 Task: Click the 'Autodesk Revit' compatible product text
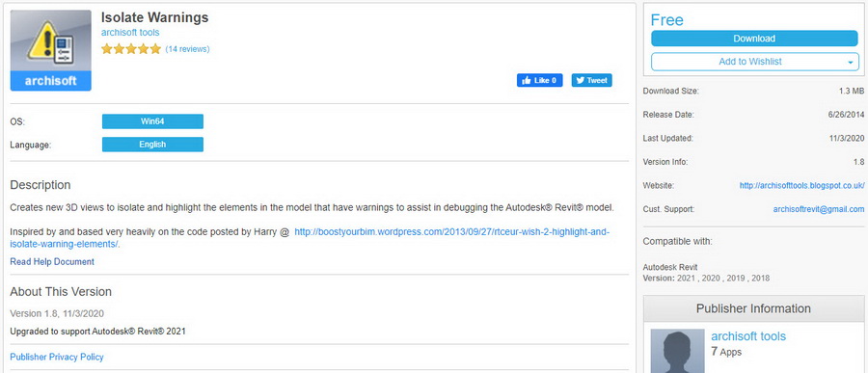coord(670,267)
